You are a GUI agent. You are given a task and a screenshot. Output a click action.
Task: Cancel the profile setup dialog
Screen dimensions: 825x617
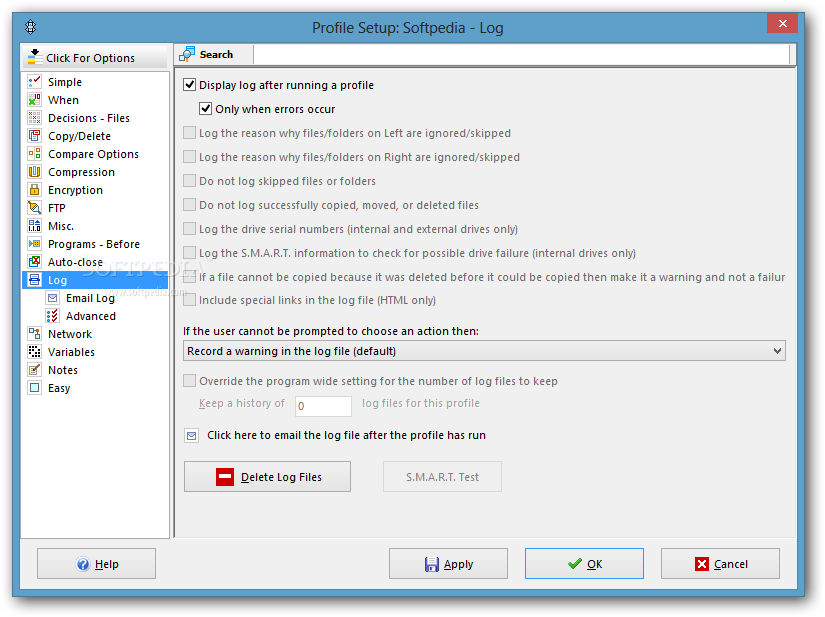tap(720, 563)
